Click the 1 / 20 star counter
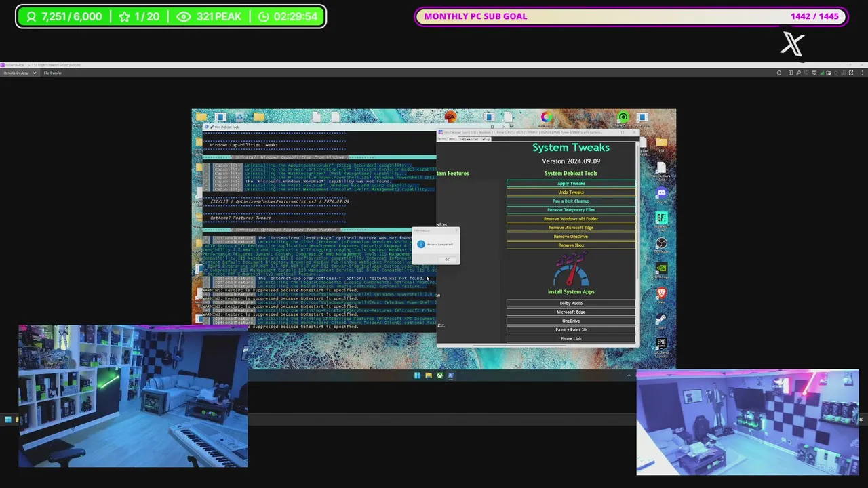Viewport: 868px width, 488px height. point(139,17)
